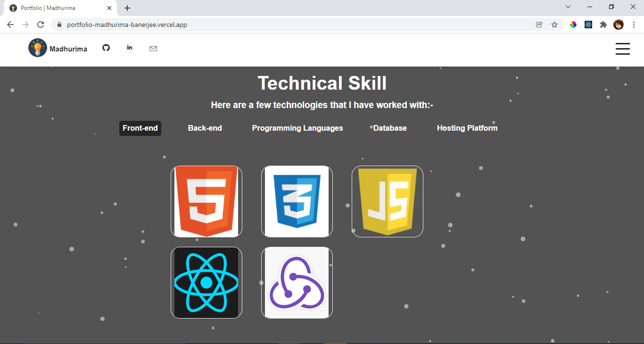
Task: Expand the tab search dropdown arrow
Action: pos(568,7)
